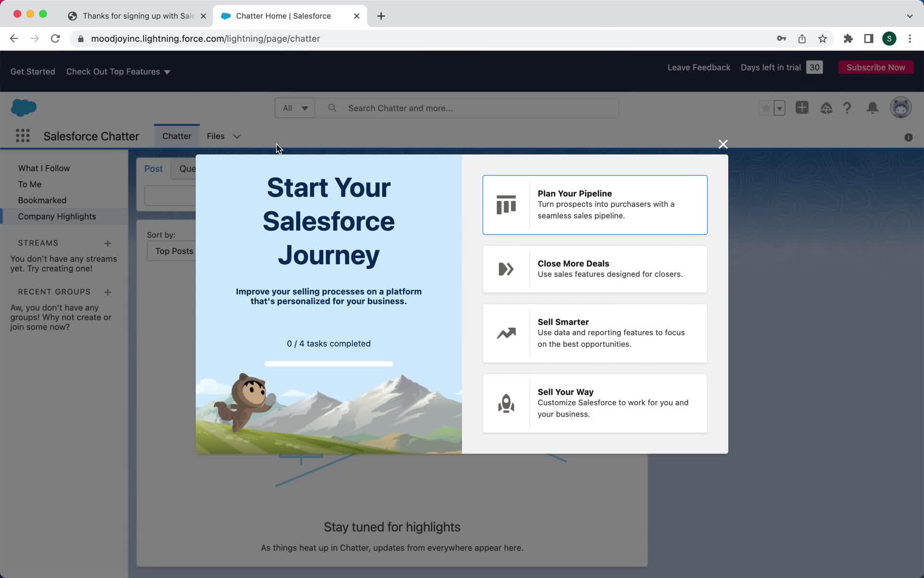Open the favorites list dropdown arrow
This screenshot has width=924, height=578.
coord(780,108)
